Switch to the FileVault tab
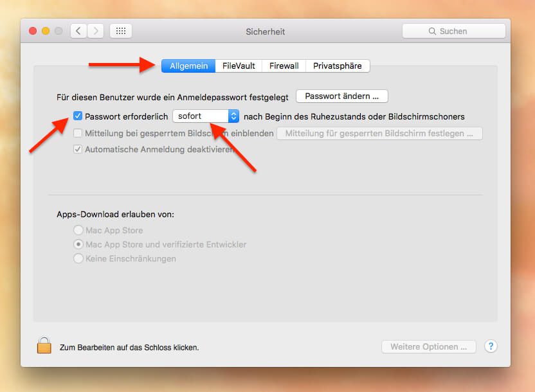535x392 pixels. 239,66
